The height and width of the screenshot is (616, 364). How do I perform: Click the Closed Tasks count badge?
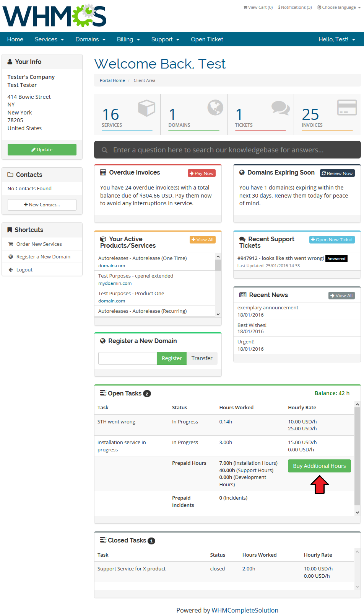(151, 541)
